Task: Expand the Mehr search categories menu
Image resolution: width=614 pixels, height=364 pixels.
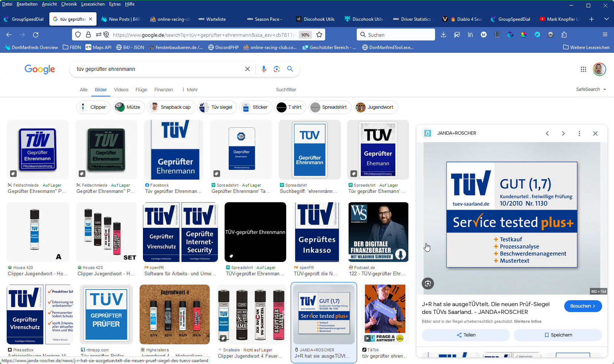Action: pos(190,90)
